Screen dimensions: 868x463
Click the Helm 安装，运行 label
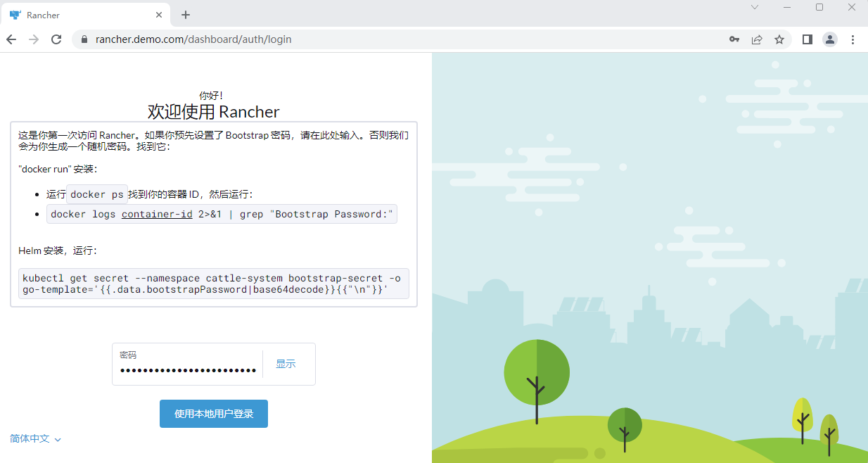coord(58,250)
